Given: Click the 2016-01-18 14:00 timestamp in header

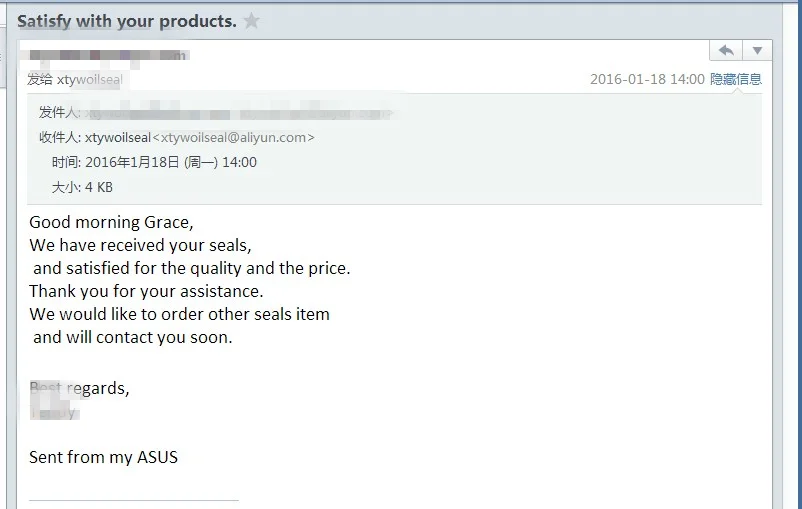Looking at the screenshot, I should coord(647,79).
